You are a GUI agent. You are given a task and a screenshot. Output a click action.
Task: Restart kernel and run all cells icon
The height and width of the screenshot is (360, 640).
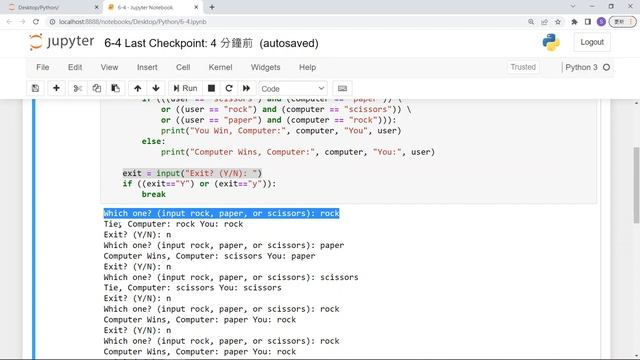(246, 88)
